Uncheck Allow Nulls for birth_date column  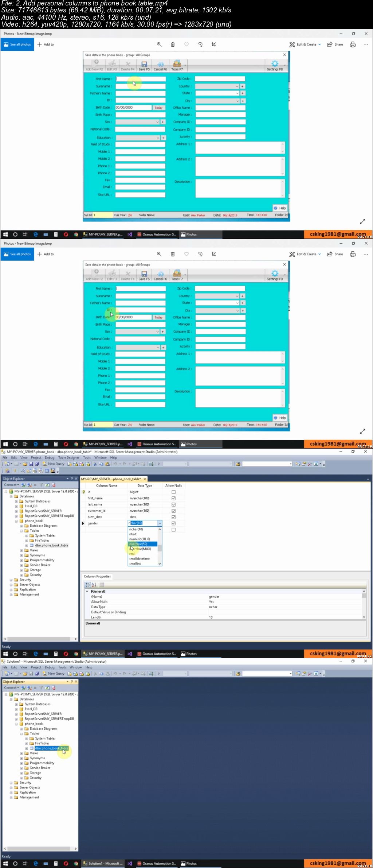tap(173, 517)
